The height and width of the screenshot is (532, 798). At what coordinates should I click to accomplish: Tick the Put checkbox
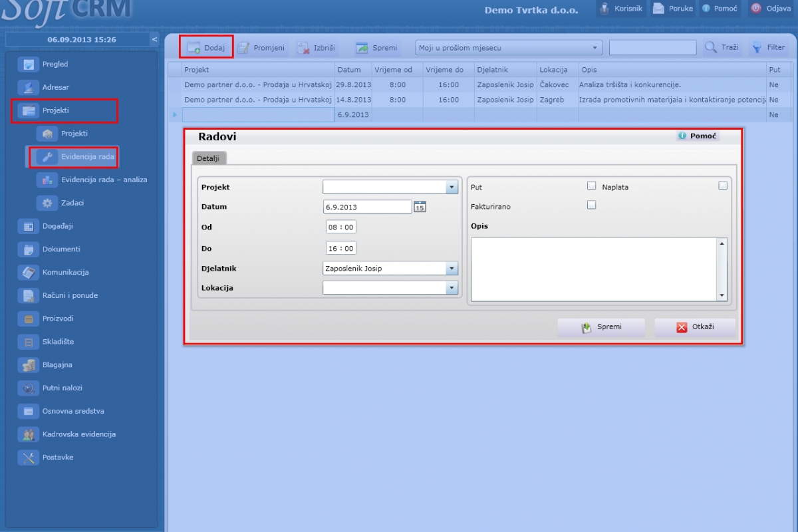pyautogui.click(x=591, y=186)
